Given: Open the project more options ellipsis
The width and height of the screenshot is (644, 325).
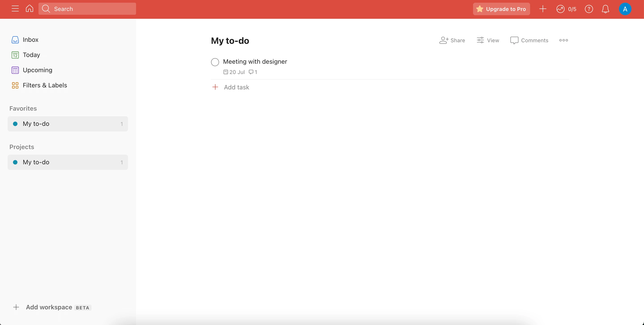Looking at the screenshot, I should pyautogui.click(x=563, y=40).
